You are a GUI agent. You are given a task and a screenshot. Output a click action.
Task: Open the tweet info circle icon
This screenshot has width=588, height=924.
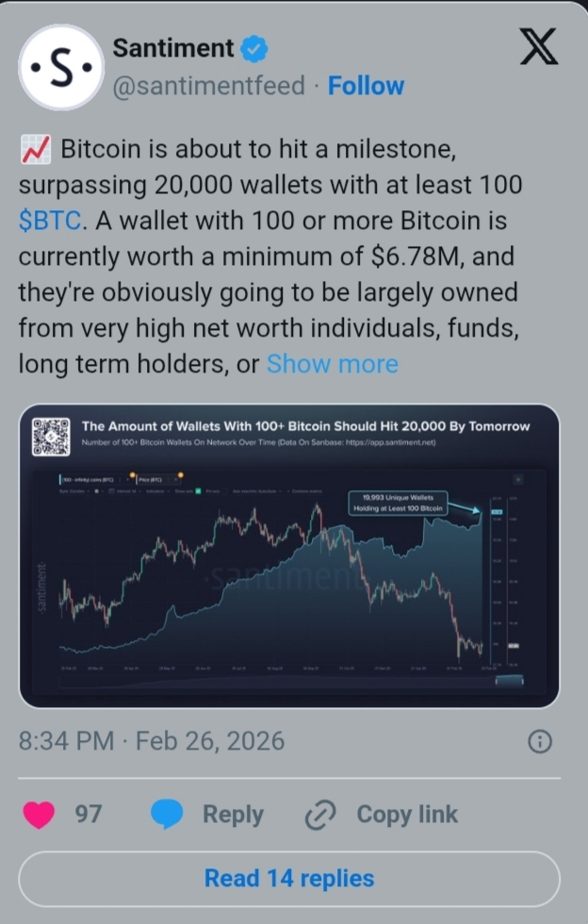(x=540, y=741)
